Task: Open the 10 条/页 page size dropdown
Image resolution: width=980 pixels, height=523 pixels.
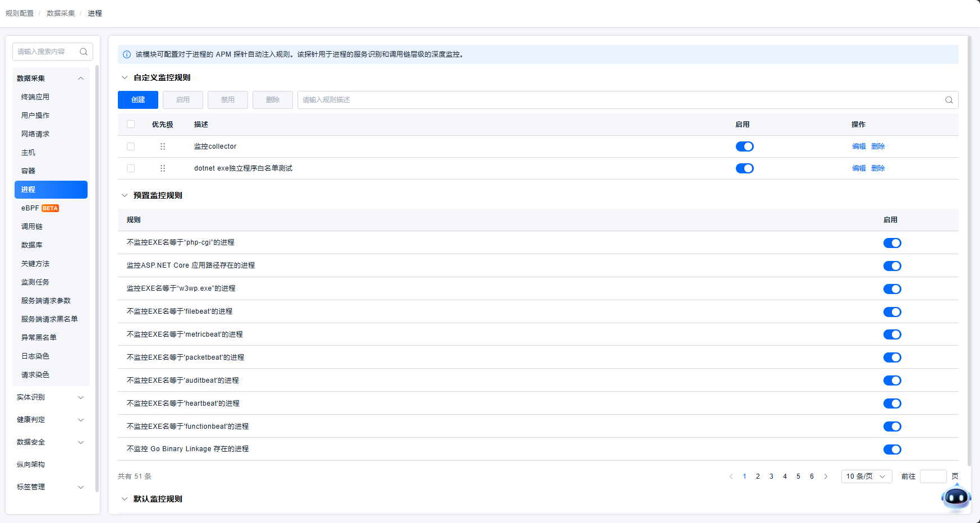Action: click(x=866, y=476)
